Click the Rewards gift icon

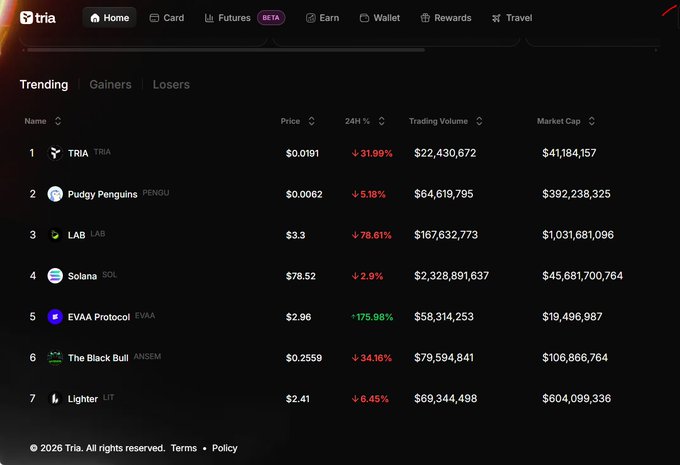point(425,18)
